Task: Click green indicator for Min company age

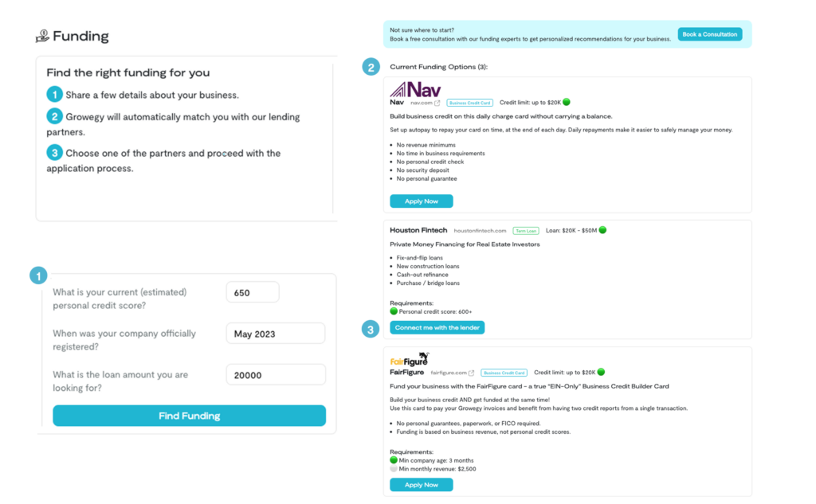Action: (394, 460)
